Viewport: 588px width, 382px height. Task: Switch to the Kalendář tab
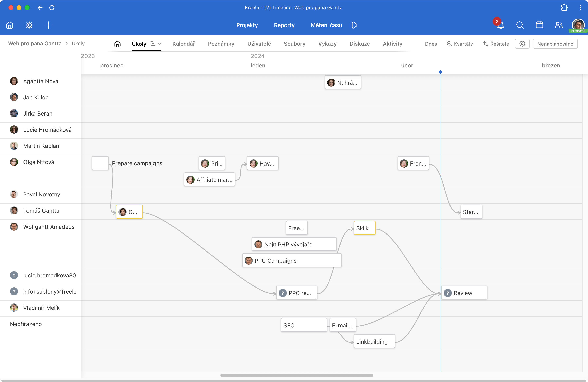184,44
